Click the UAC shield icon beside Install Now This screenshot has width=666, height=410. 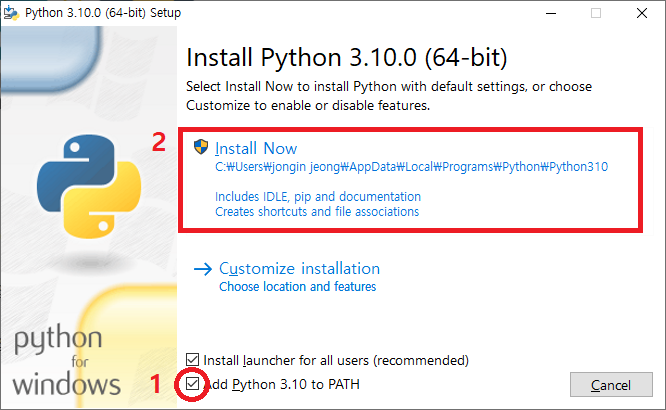coord(201,147)
